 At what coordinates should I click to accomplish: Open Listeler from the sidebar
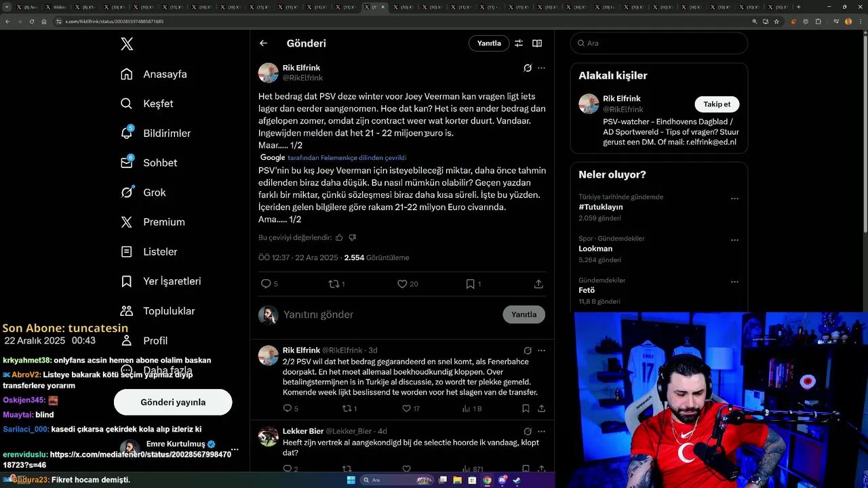(x=149, y=251)
